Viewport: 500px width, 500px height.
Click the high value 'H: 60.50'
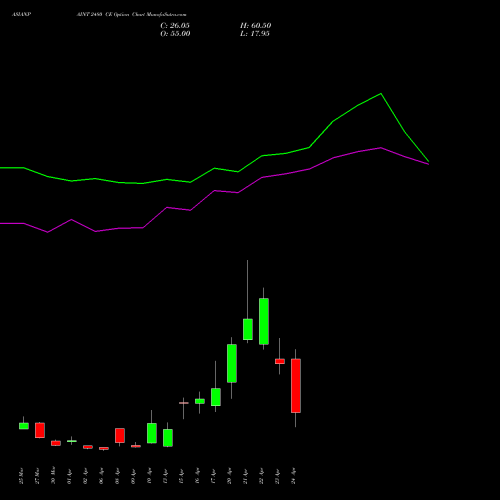pyautogui.click(x=255, y=26)
